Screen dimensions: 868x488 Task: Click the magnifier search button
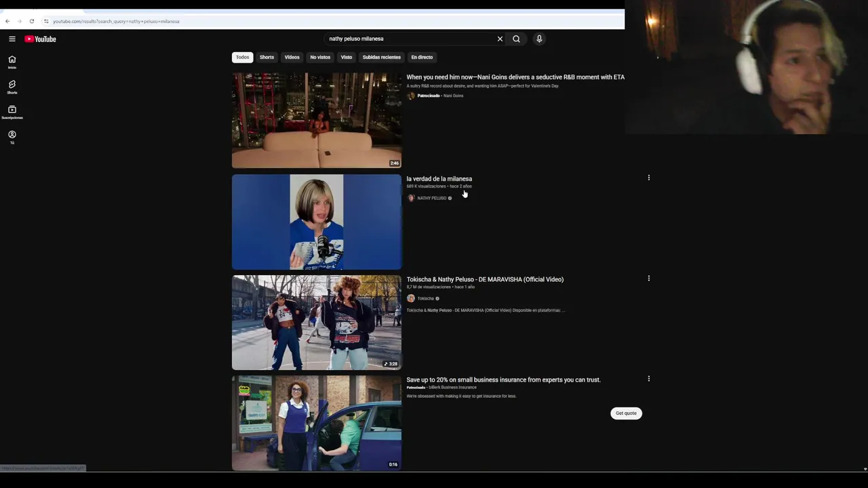(x=516, y=39)
